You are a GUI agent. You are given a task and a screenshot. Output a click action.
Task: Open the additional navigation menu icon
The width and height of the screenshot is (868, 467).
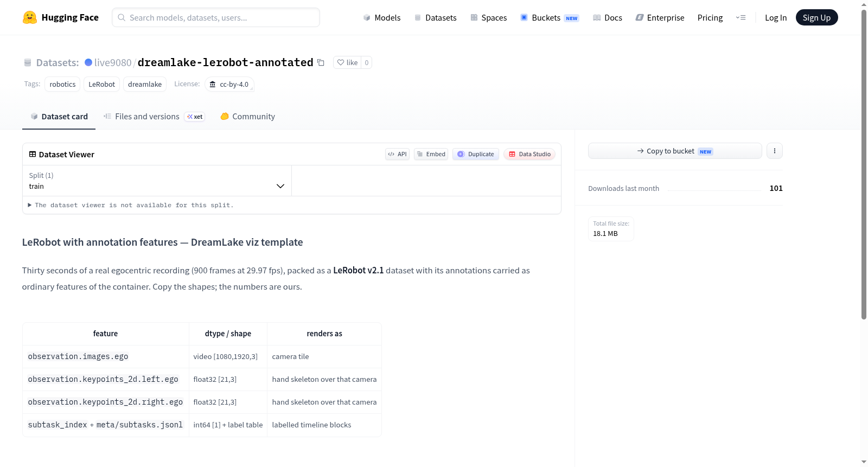741,17
